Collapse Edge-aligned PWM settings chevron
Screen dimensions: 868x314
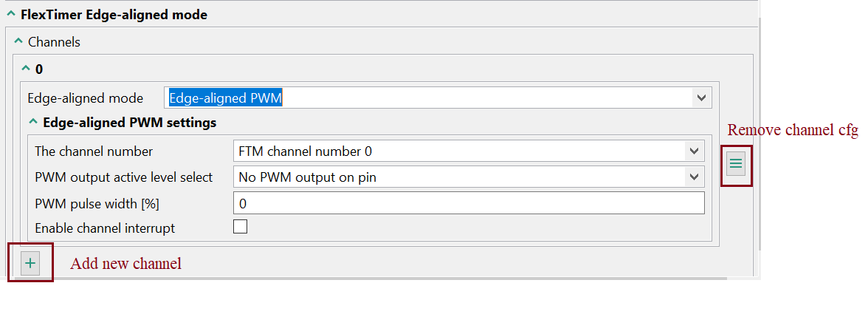(x=33, y=122)
